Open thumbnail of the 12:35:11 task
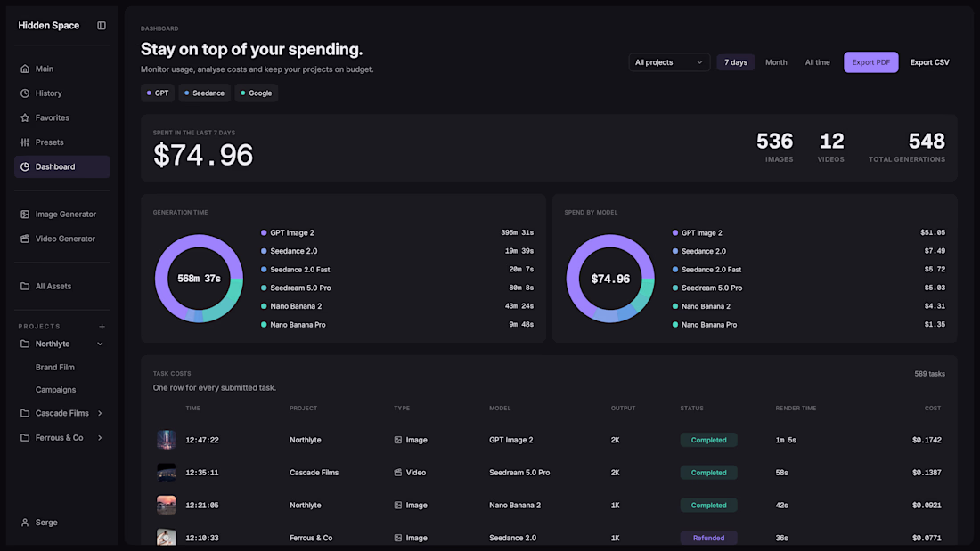Screen dimensions: 980x551 [x=167, y=473]
